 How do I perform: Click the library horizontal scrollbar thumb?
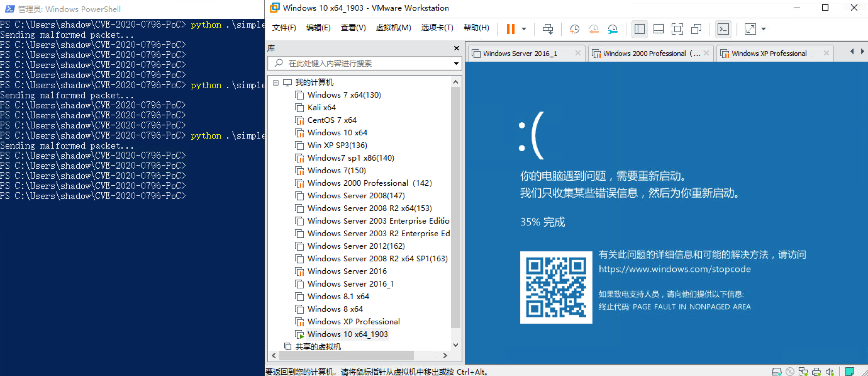tap(346, 356)
